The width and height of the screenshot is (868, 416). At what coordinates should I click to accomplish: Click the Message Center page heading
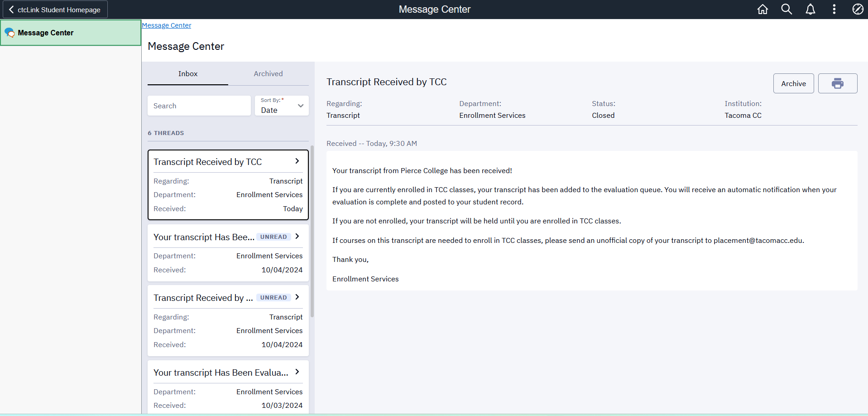[x=186, y=46]
